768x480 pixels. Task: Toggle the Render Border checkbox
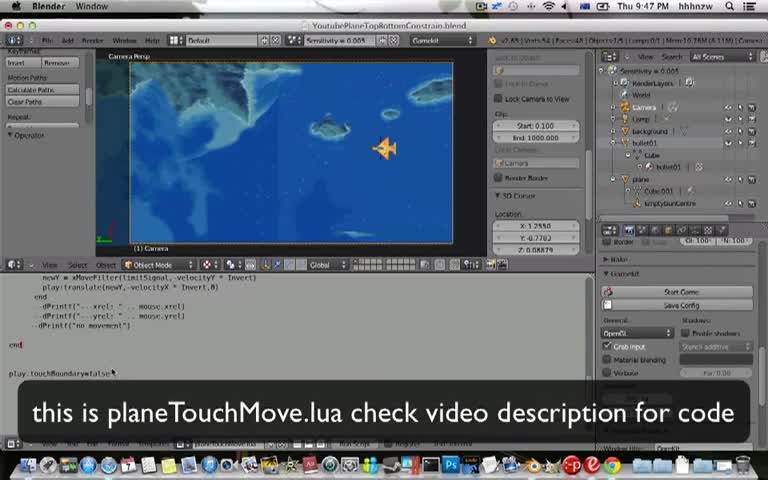tap(498, 177)
